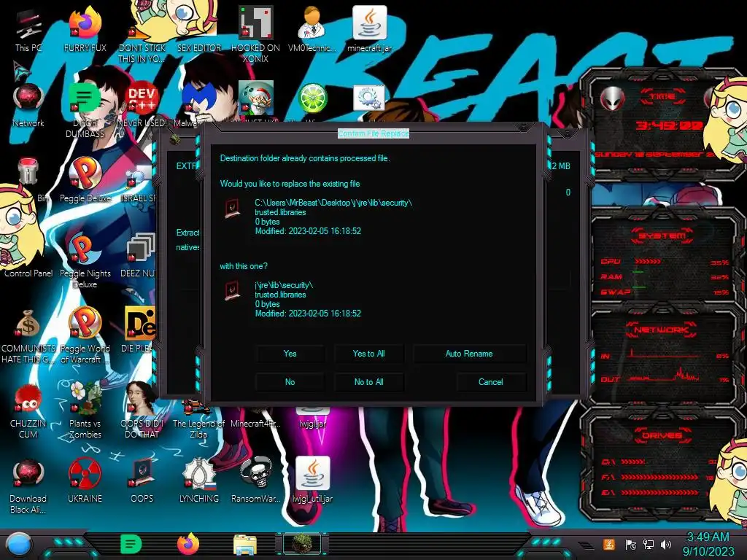Screen dimensions: 747x560
Task: Select the Auto Rename button
Action: [469, 354]
